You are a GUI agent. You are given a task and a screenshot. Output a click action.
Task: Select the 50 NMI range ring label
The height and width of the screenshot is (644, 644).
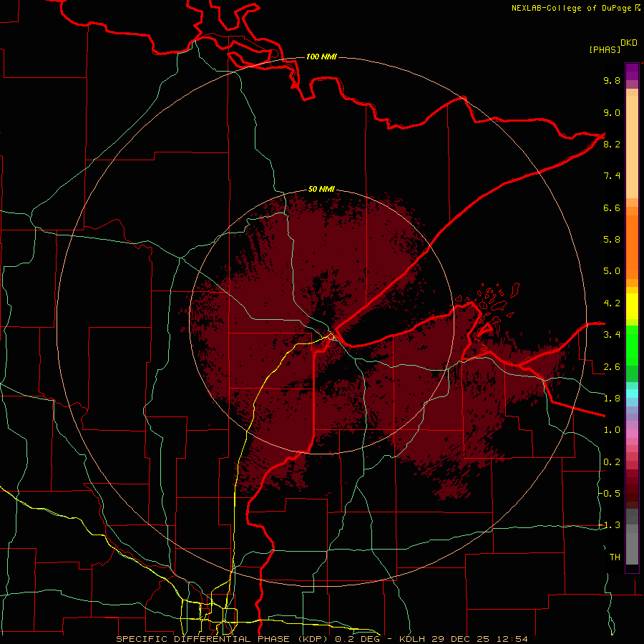point(321,190)
